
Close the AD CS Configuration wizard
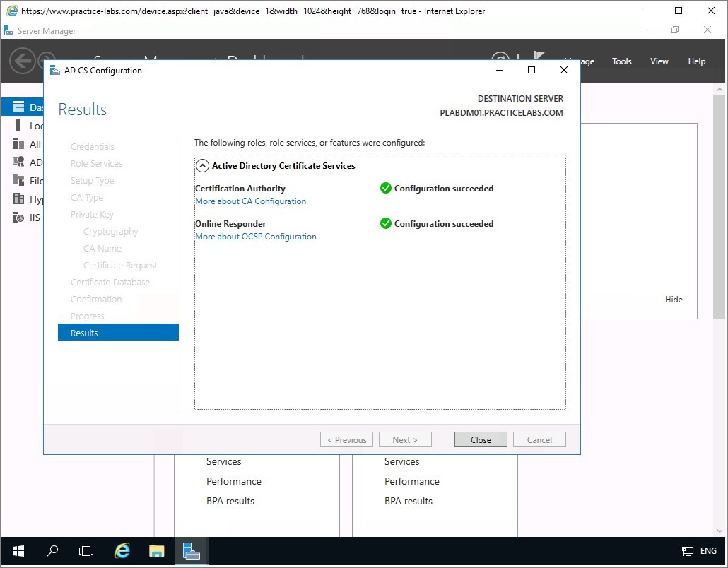(x=481, y=440)
